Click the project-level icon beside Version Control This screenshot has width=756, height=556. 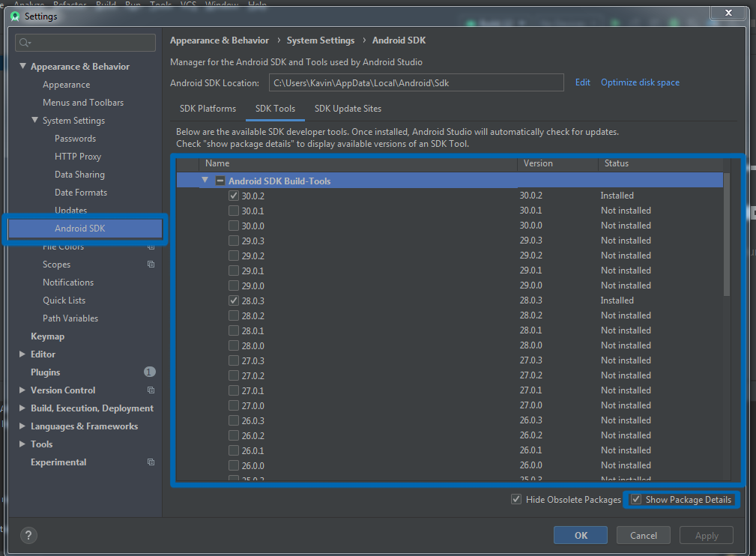(151, 390)
